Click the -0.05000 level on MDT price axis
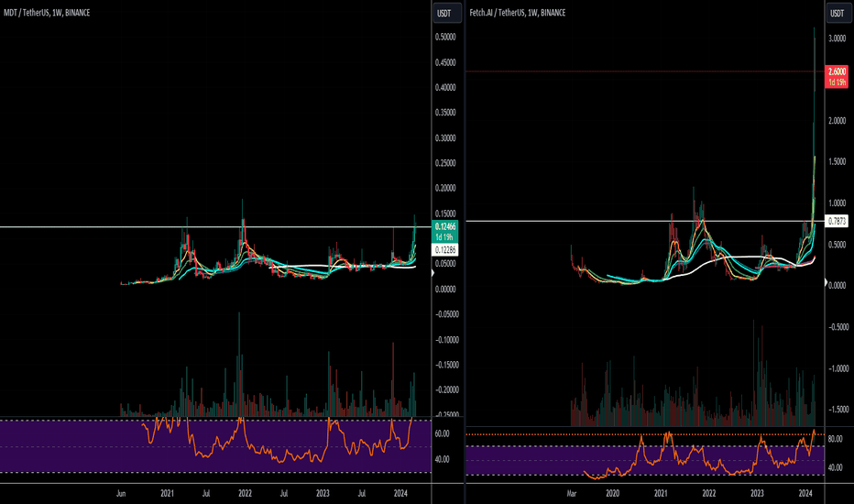The image size is (854, 504). click(445, 314)
